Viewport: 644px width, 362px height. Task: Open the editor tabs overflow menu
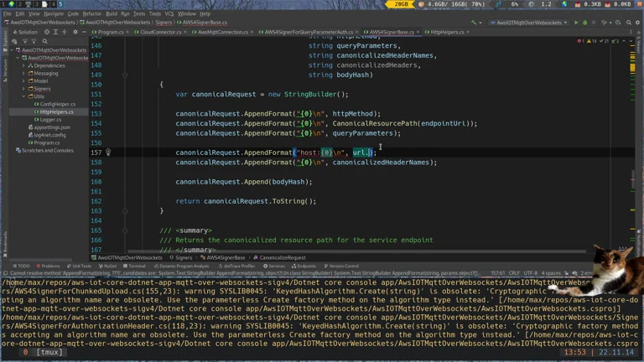pyautogui.click(x=631, y=32)
